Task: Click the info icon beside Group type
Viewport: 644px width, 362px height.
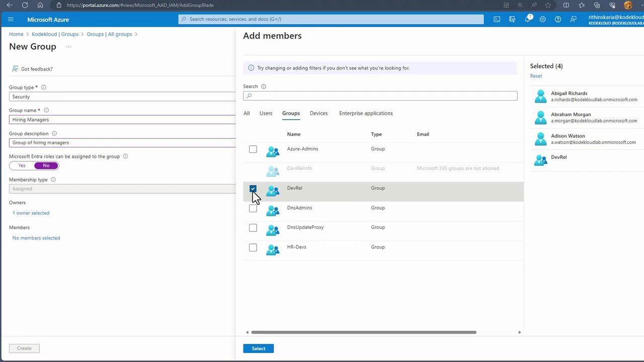Action: [44, 87]
